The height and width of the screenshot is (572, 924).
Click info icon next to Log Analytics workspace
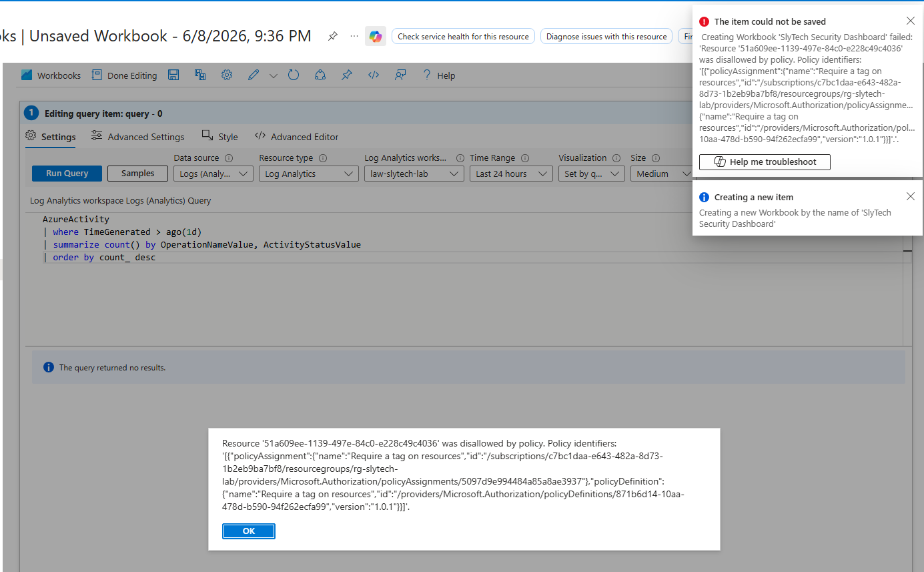click(460, 158)
